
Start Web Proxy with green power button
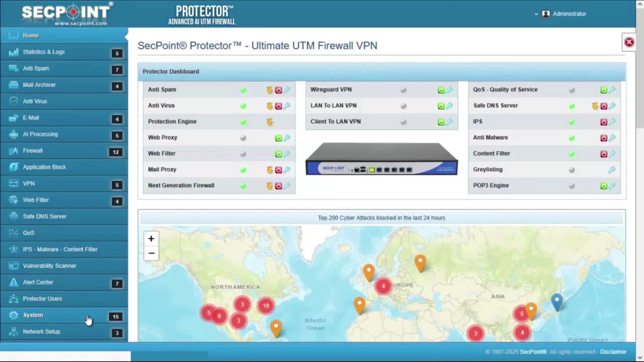[x=278, y=138]
